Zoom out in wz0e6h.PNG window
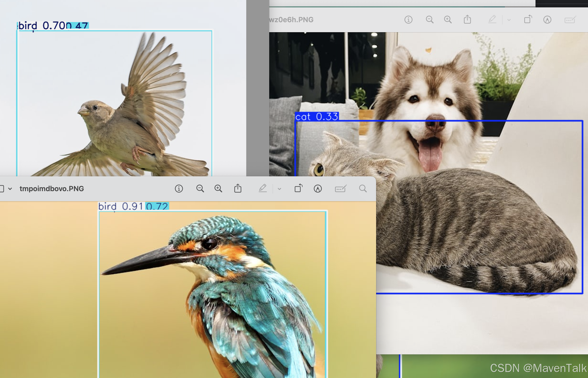 point(430,20)
